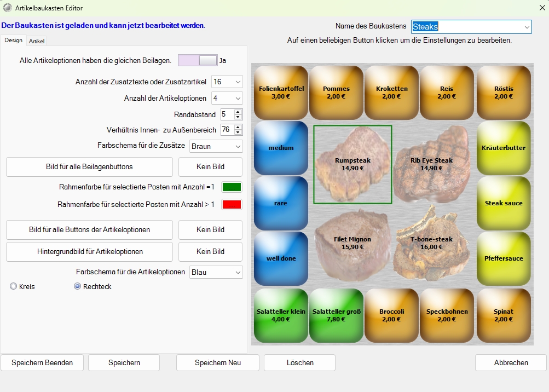Switch to the Artikel tab
Image resolution: width=549 pixels, height=392 pixels.
[x=37, y=41]
